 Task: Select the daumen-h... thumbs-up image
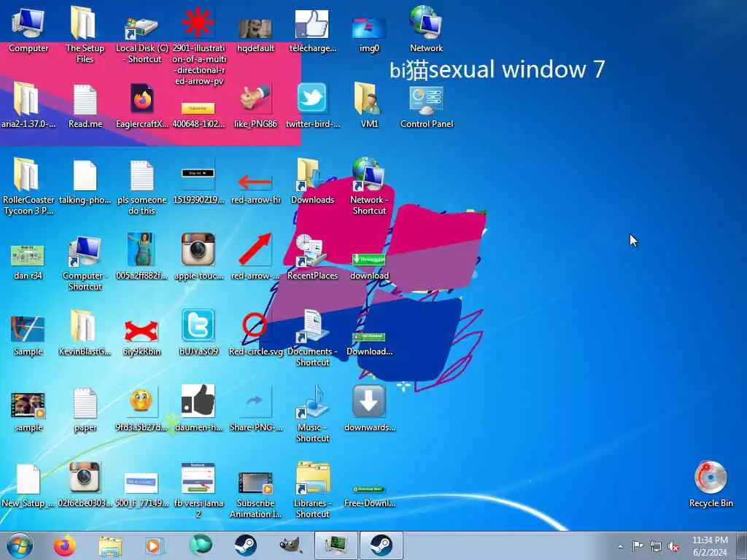198,408
